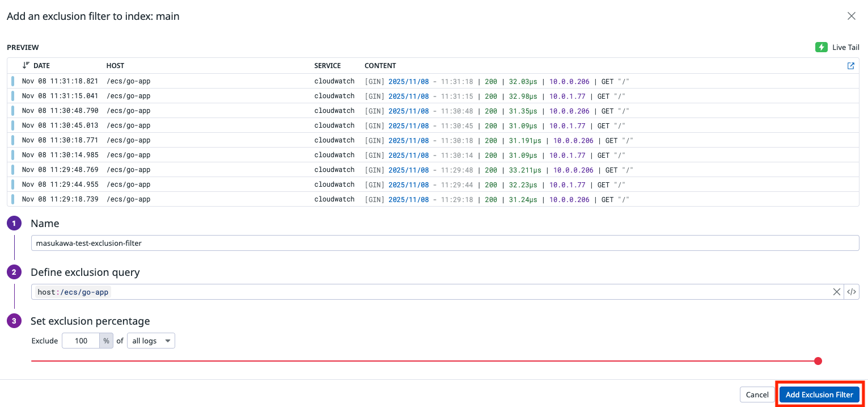Click the Cancel button
Screen dimensions: 868x407
point(757,395)
